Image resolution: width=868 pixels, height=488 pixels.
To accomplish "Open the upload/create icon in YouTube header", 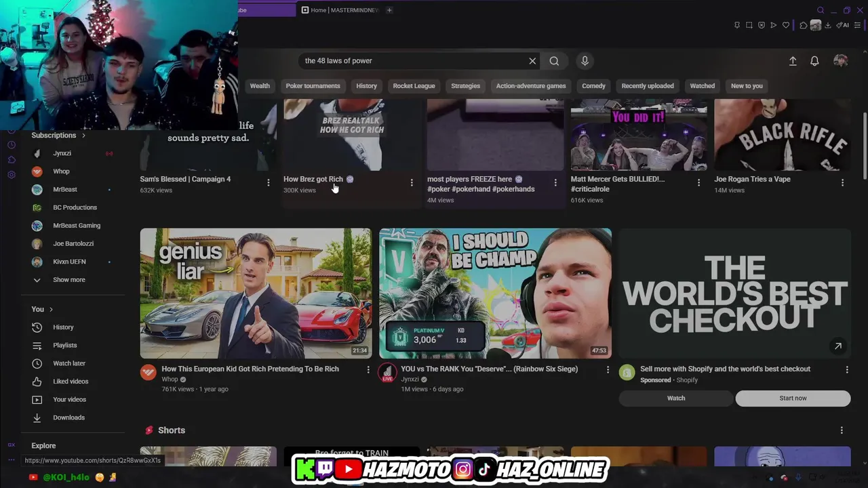I will pyautogui.click(x=793, y=61).
